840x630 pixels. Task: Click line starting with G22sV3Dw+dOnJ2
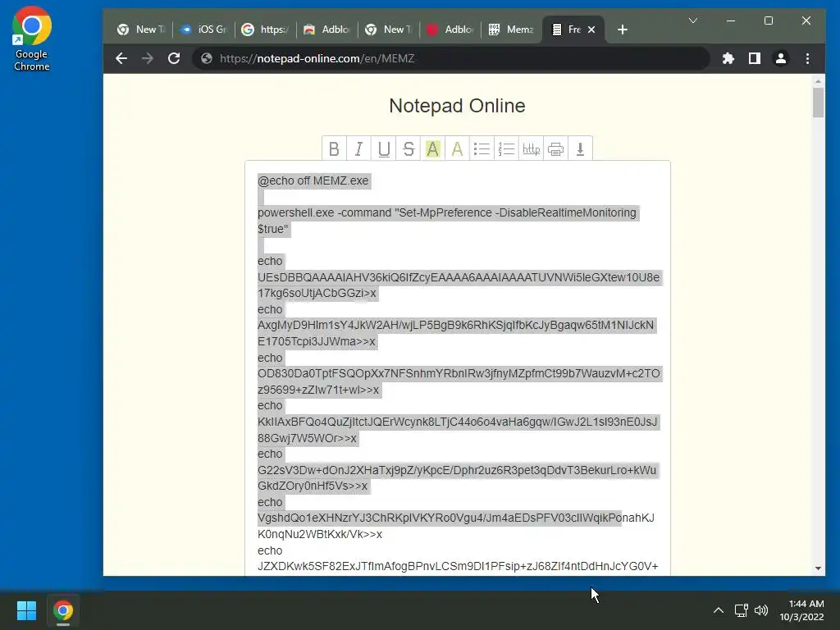point(457,470)
